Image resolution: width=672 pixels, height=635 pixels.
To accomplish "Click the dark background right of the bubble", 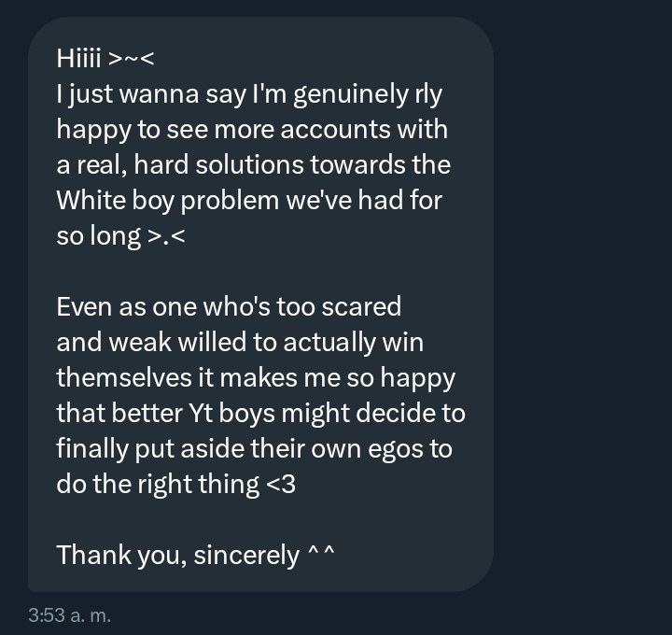I will [x=583, y=308].
